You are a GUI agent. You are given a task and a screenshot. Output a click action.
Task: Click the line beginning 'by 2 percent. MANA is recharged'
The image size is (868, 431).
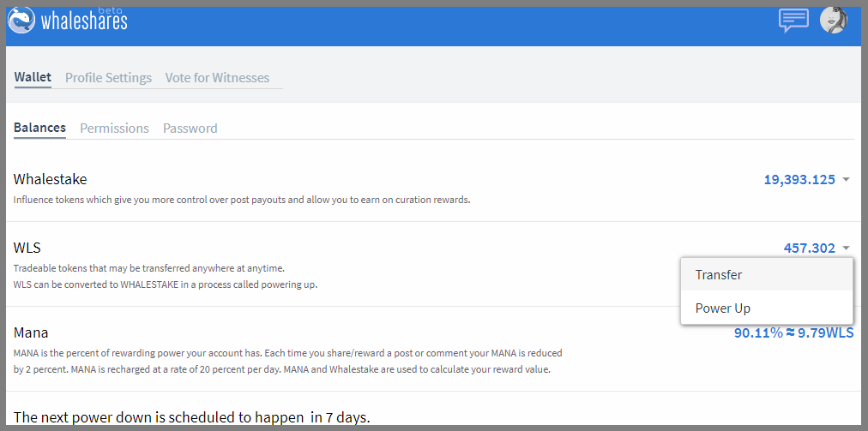(x=282, y=369)
